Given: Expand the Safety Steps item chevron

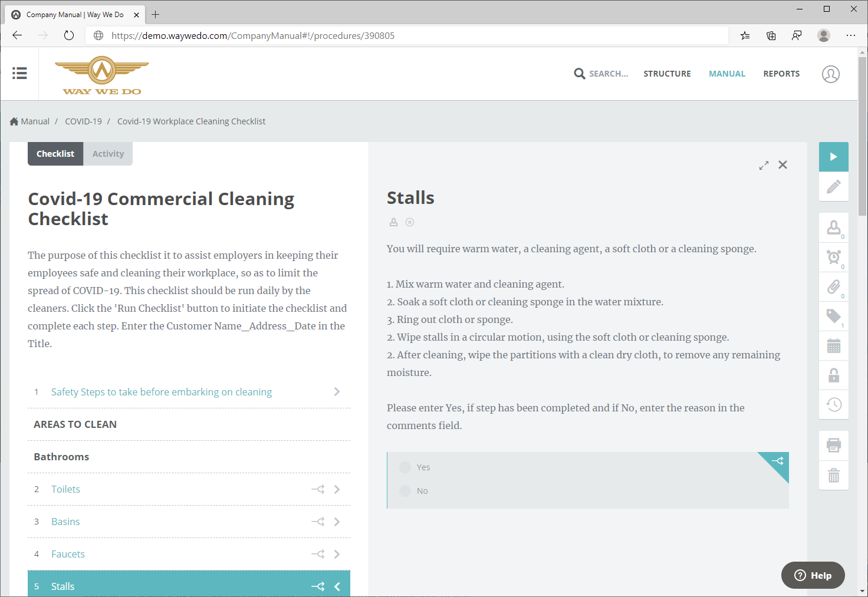Looking at the screenshot, I should [x=337, y=391].
